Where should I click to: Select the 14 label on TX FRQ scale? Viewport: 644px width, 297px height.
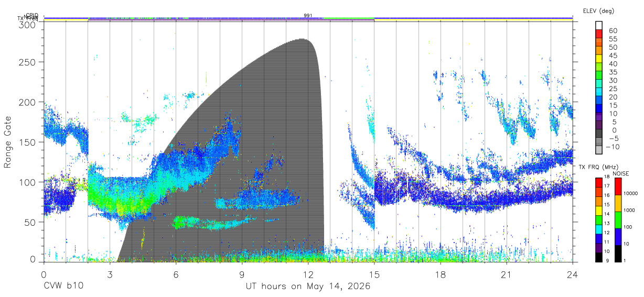[x=607, y=214]
